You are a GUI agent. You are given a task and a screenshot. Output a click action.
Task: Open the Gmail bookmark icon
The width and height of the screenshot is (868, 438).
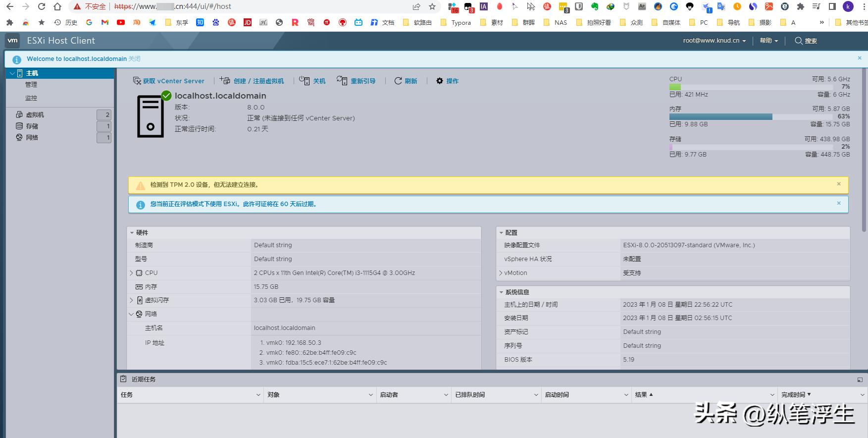click(x=105, y=22)
